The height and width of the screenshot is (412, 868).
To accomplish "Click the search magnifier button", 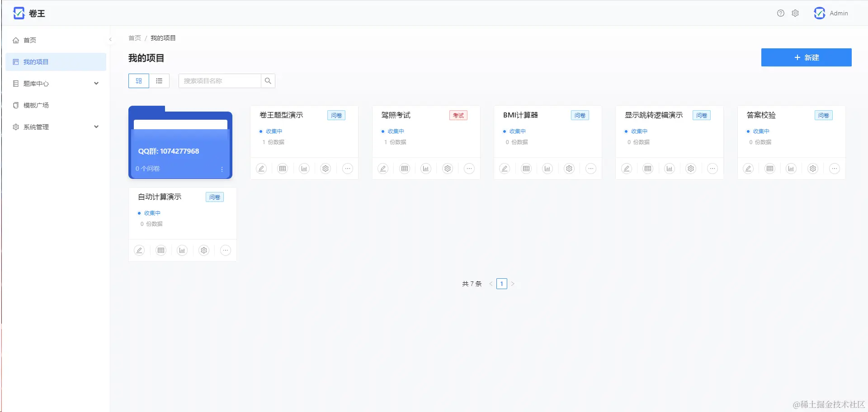I will [x=268, y=81].
